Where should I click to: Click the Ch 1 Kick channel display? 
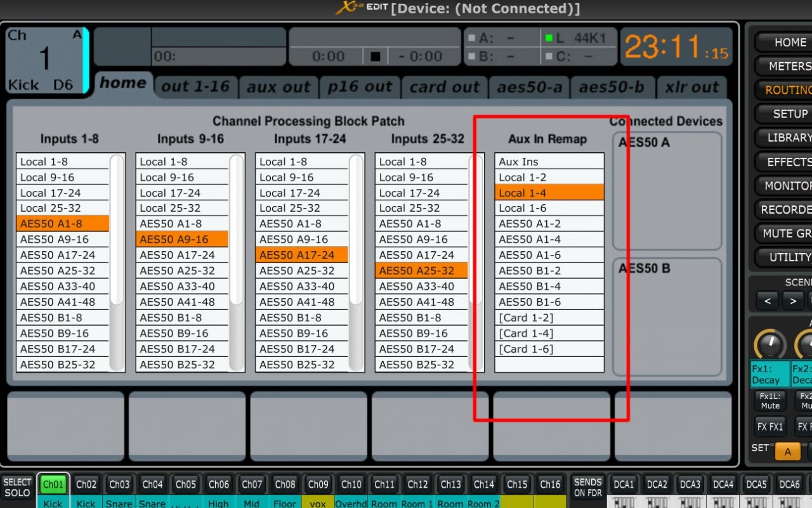click(47, 60)
